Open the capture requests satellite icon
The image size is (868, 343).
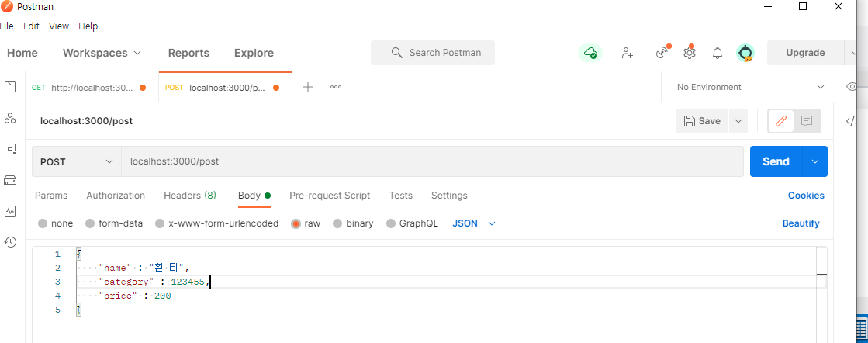point(662,53)
